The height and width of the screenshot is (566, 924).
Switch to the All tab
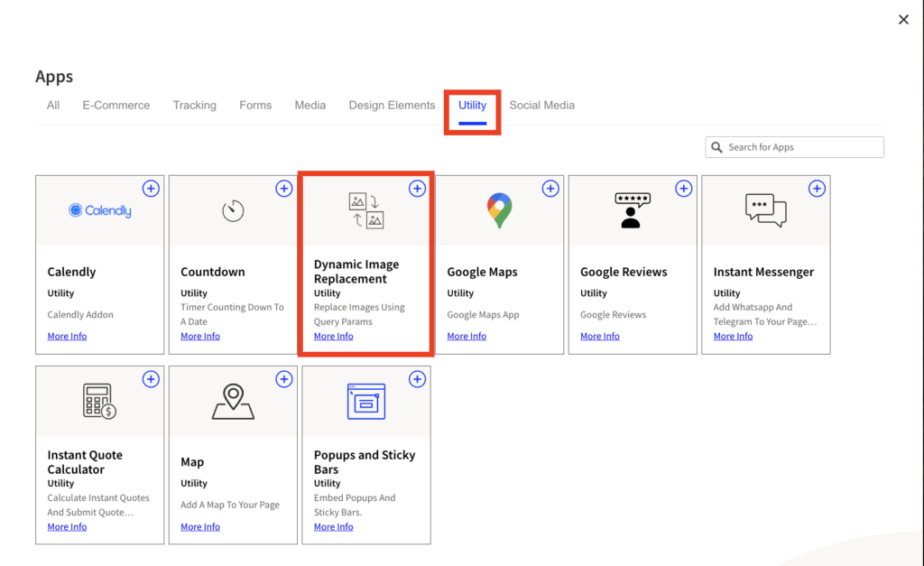53,106
